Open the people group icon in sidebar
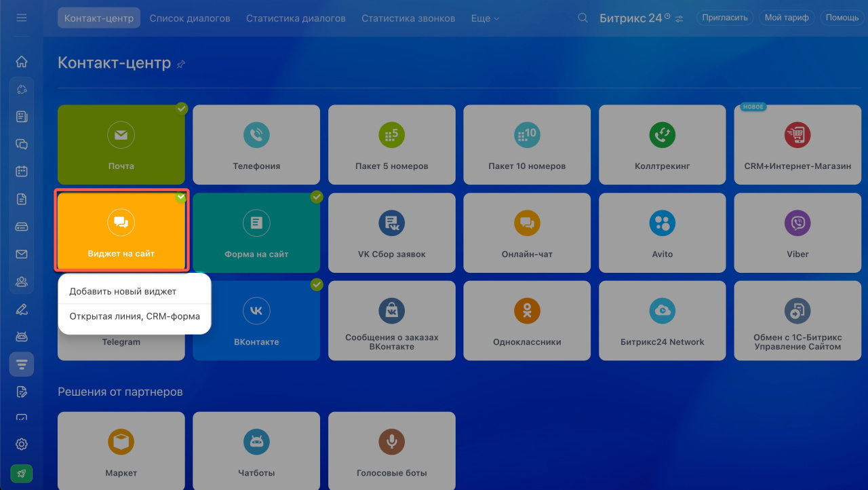 22,281
